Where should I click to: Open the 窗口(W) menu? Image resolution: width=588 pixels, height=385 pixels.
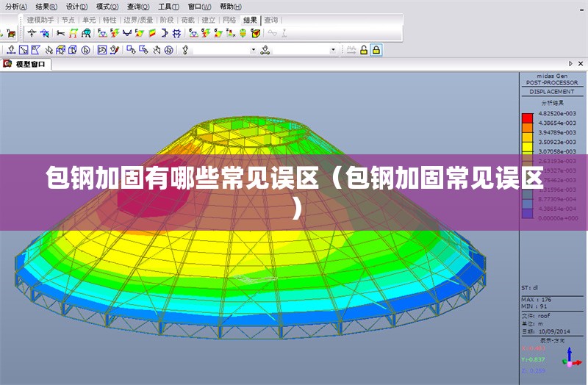[199, 7]
